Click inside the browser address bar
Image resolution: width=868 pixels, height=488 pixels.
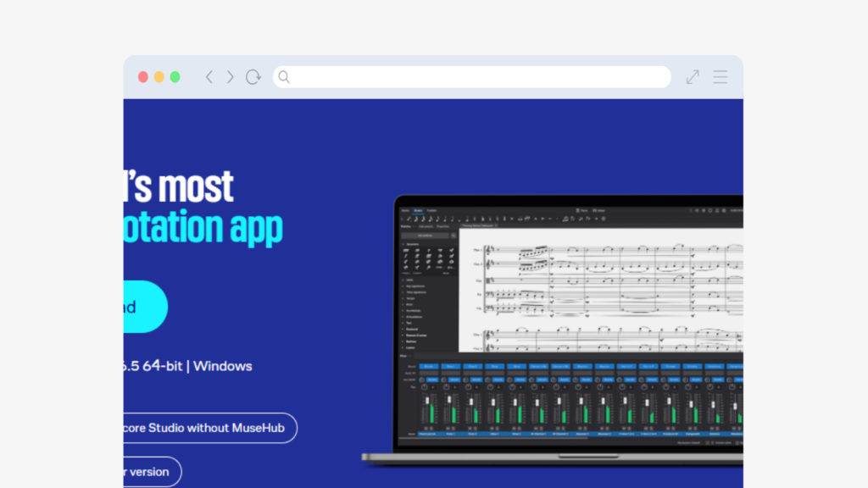point(475,77)
